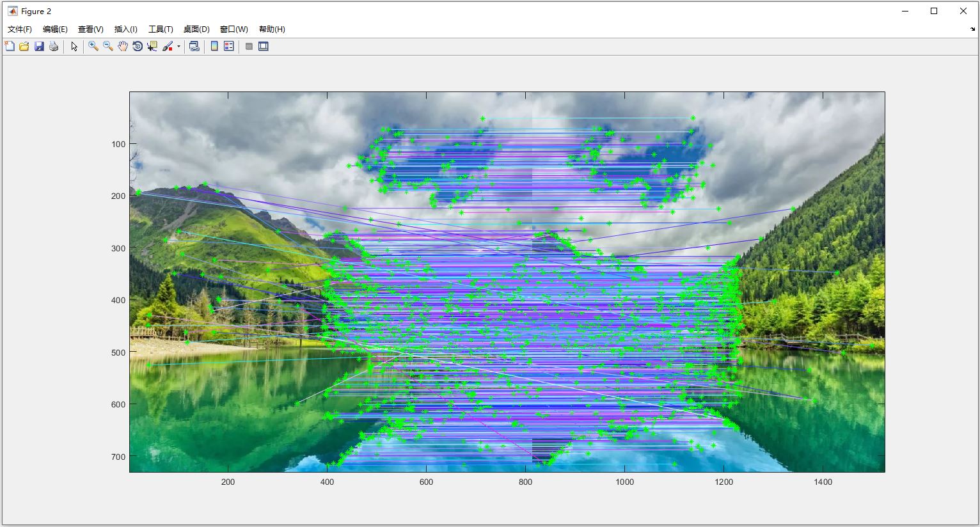Enable the Rotate 3D tool
Screen dimensions: 980x527
pyautogui.click(x=138, y=46)
